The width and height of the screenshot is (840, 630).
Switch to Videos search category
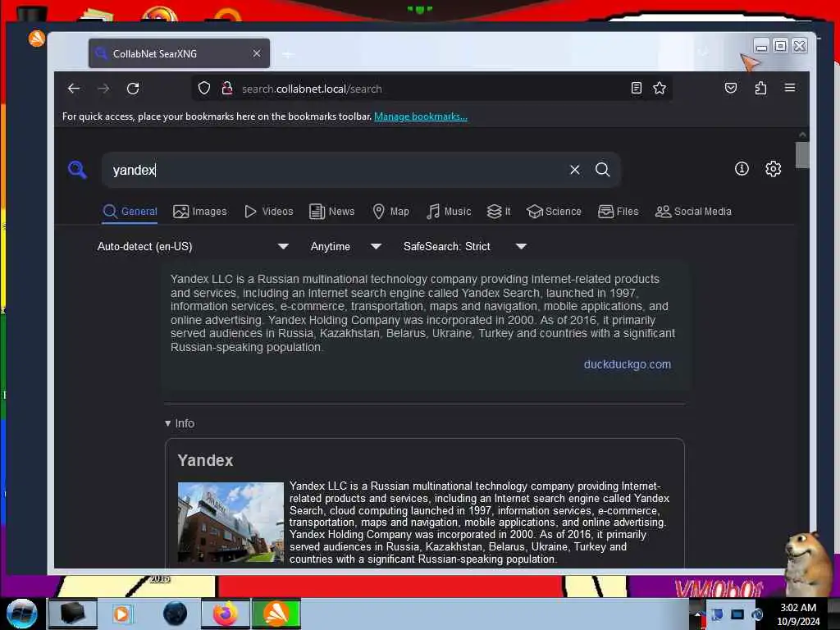tap(268, 212)
